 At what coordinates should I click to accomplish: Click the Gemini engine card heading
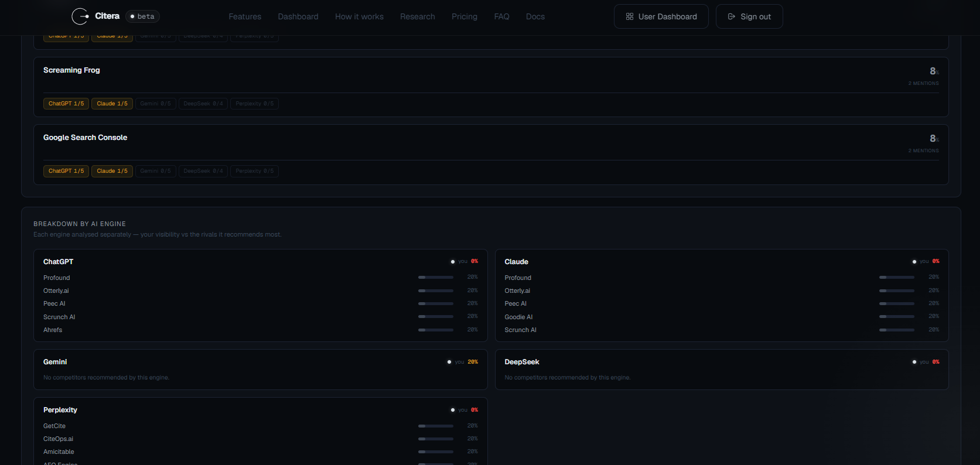(55, 362)
